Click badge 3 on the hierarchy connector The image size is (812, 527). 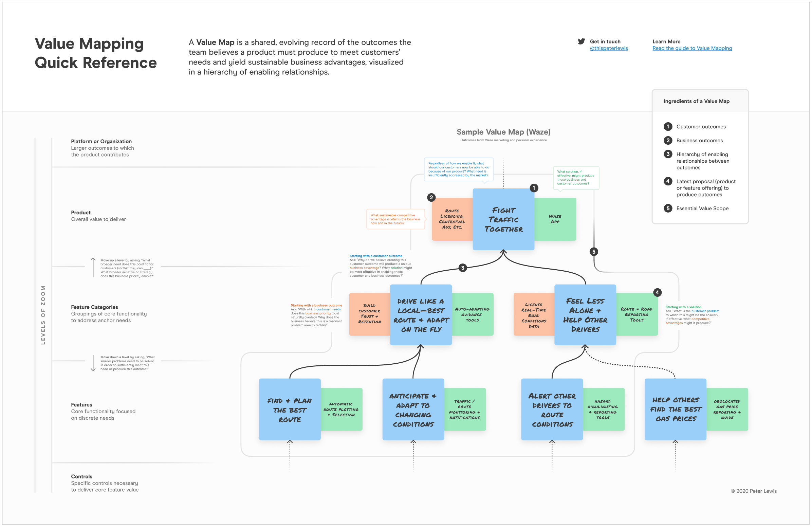pyautogui.click(x=463, y=268)
